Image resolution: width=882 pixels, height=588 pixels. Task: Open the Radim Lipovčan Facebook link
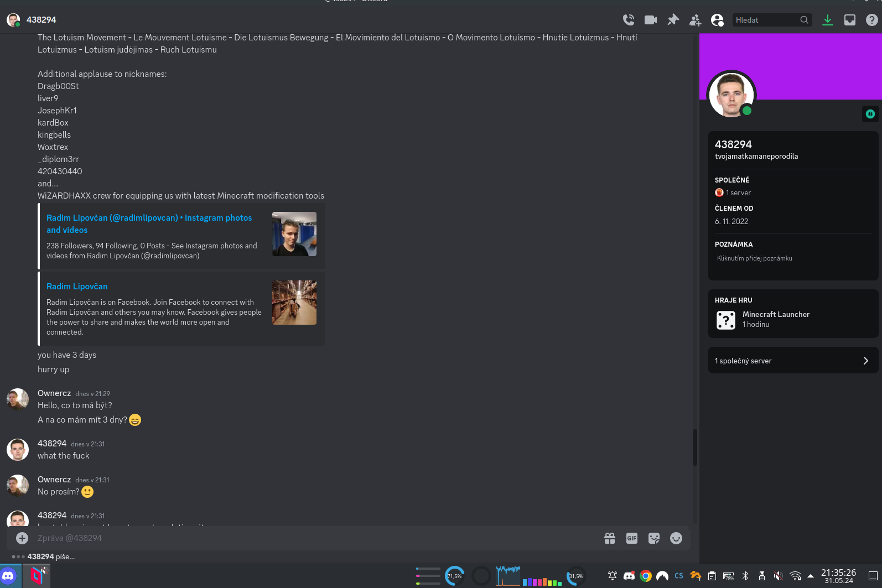(x=77, y=287)
